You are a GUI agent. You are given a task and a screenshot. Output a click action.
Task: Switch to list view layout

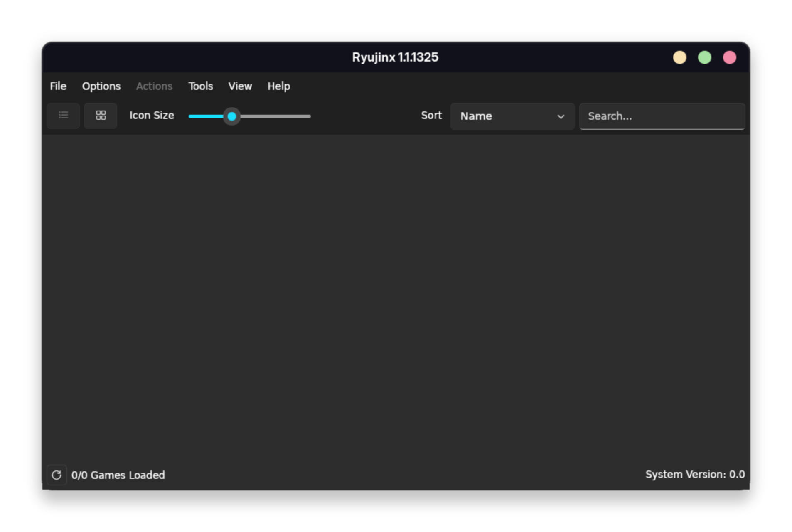tap(63, 116)
